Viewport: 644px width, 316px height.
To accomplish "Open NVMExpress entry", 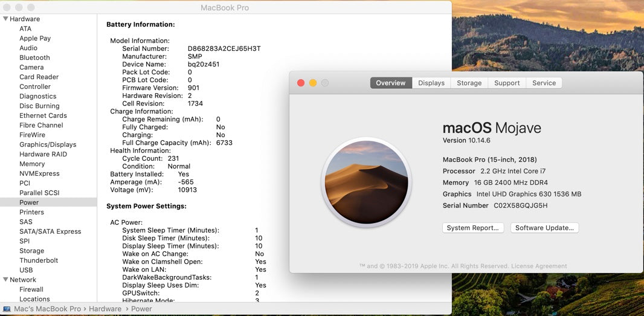I will click(39, 173).
